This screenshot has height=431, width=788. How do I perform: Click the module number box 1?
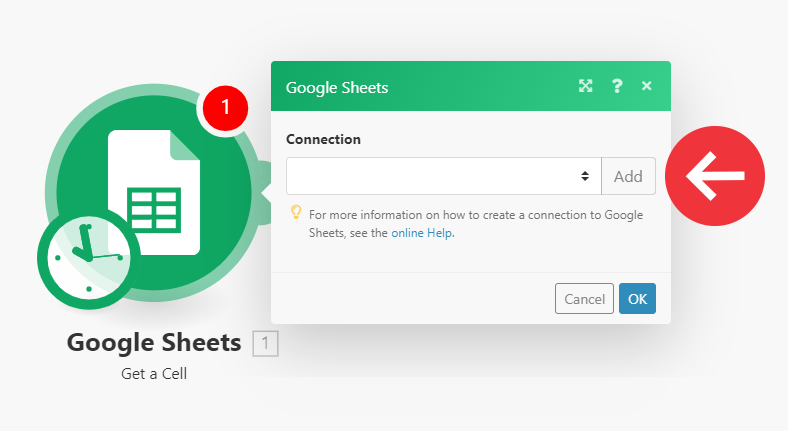coord(265,344)
